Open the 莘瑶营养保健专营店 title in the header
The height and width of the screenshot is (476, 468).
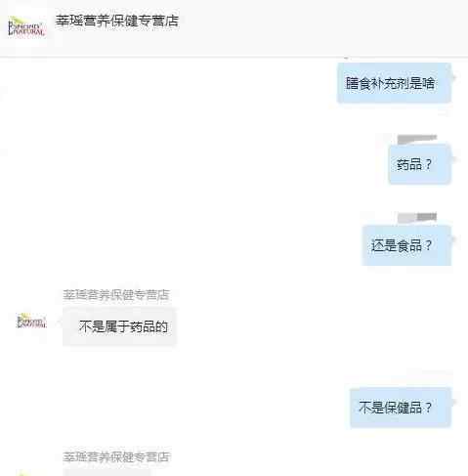click(x=117, y=21)
